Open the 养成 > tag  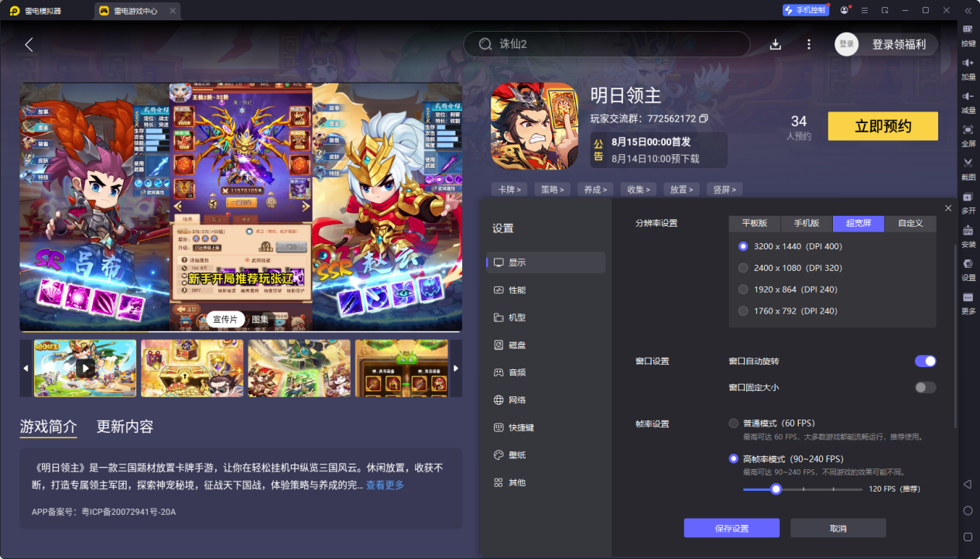596,189
